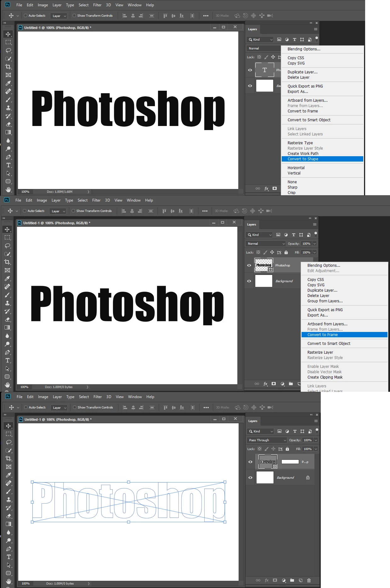The height and width of the screenshot is (588, 390).
Task: Enable Auto-Select checkbox in the top window
Action: [x=26, y=15]
